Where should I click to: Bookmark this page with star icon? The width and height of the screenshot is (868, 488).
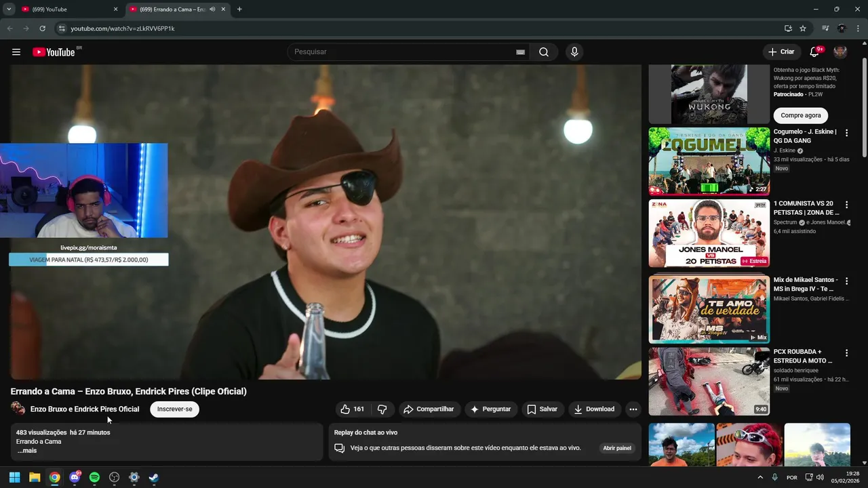pos(803,28)
